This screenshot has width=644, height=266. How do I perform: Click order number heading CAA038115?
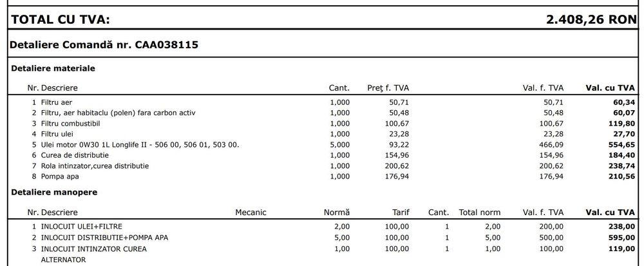tap(104, 45)
